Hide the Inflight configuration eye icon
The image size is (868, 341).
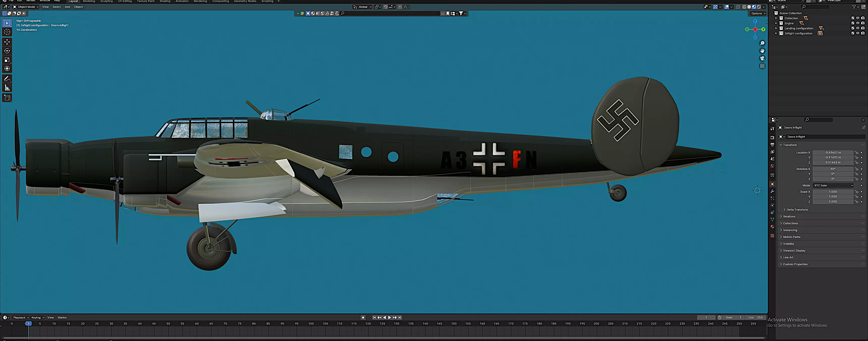pos(858,33)
